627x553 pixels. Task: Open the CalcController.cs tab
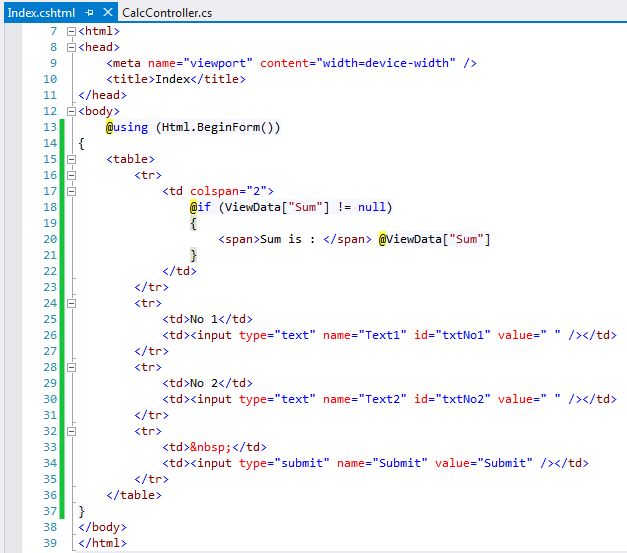(x=167, y=13)
